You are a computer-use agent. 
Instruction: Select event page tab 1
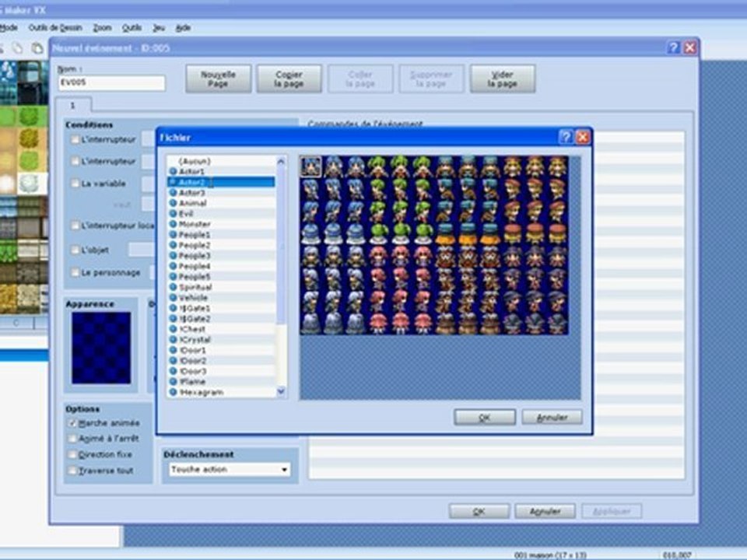(x=73, y=105)
